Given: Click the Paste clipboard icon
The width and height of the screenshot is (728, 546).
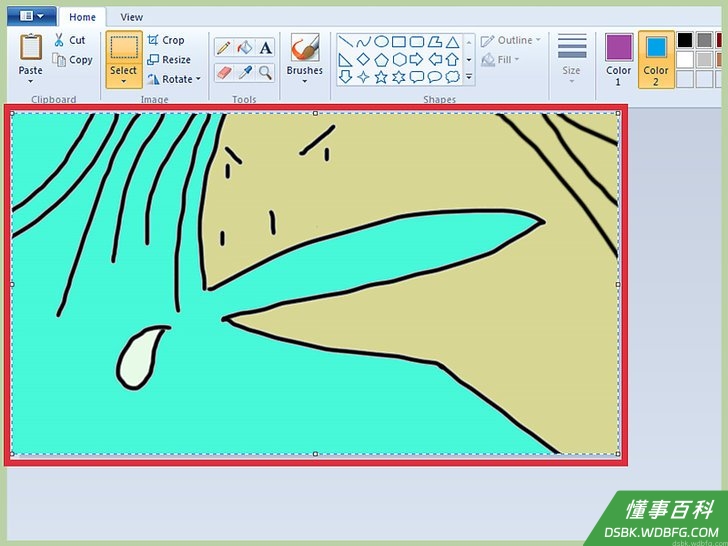Looking at the screenshot, I should point(31,47).
